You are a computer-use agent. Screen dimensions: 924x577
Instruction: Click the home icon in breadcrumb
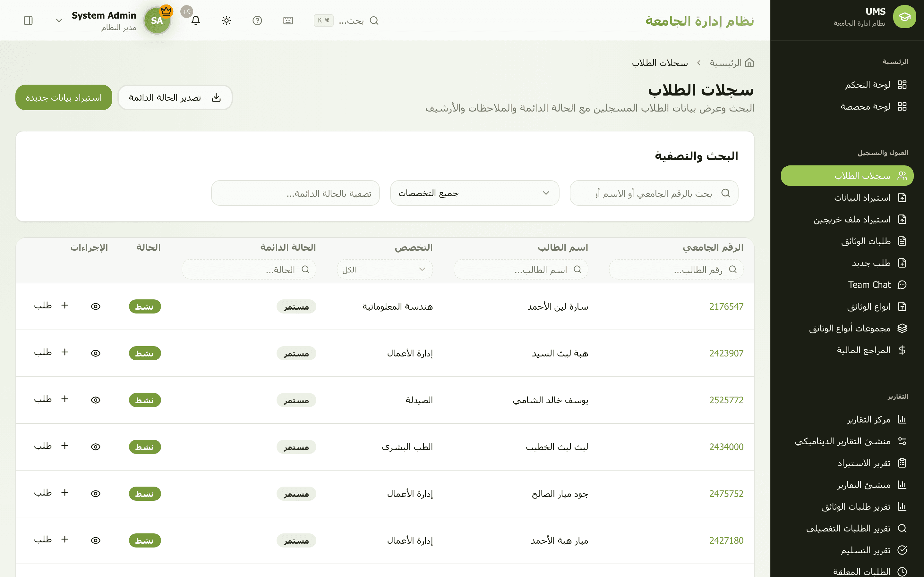tap(749, 63)
